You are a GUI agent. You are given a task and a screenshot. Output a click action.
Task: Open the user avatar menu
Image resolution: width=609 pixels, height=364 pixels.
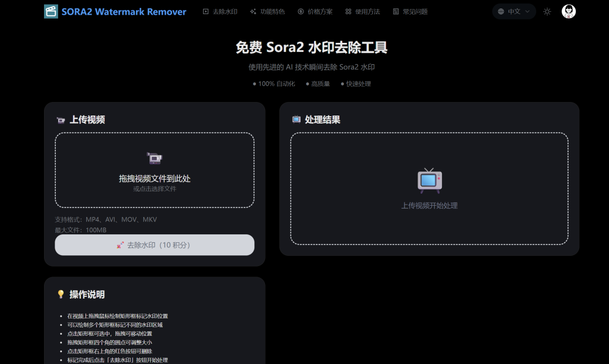pos(568,11)
